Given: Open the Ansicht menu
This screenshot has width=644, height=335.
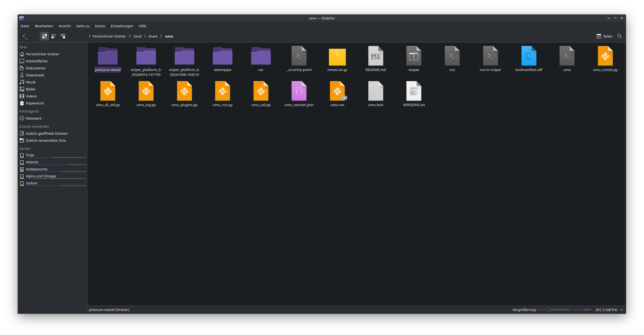Looking at the screenshot, I should point(65,26).
